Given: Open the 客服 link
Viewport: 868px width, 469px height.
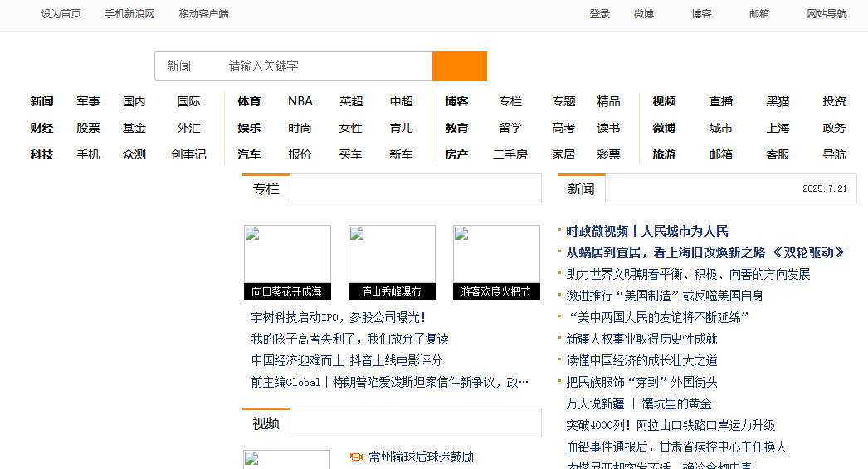Looking at the screenshot, I should [x=778, y=154].
